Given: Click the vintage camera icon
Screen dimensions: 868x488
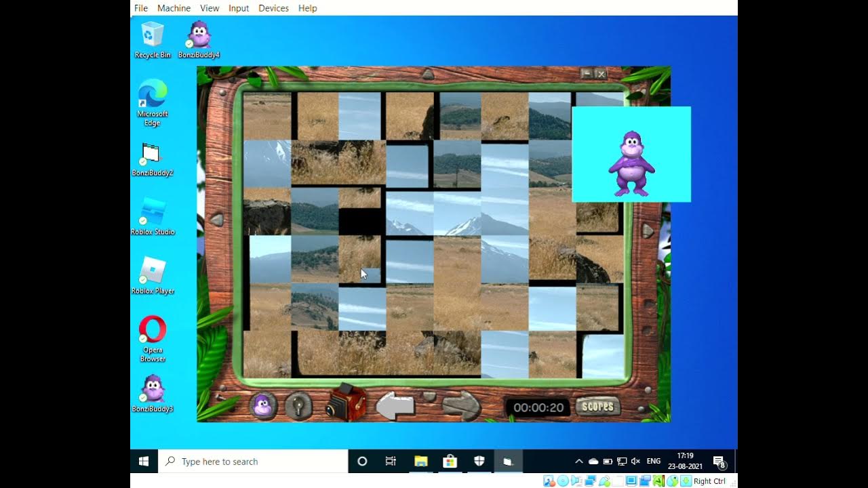Looking at the screenshot, I should coord(345,404).
